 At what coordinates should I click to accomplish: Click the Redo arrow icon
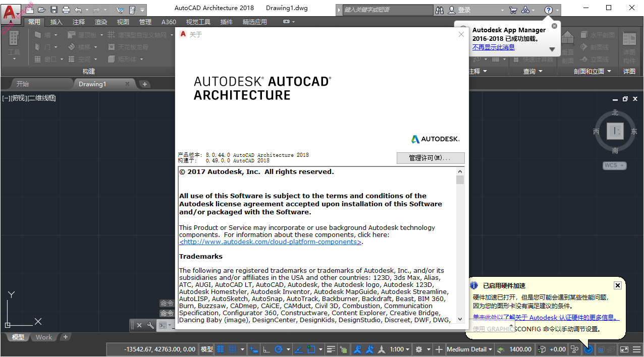click(x=96, y=10)
